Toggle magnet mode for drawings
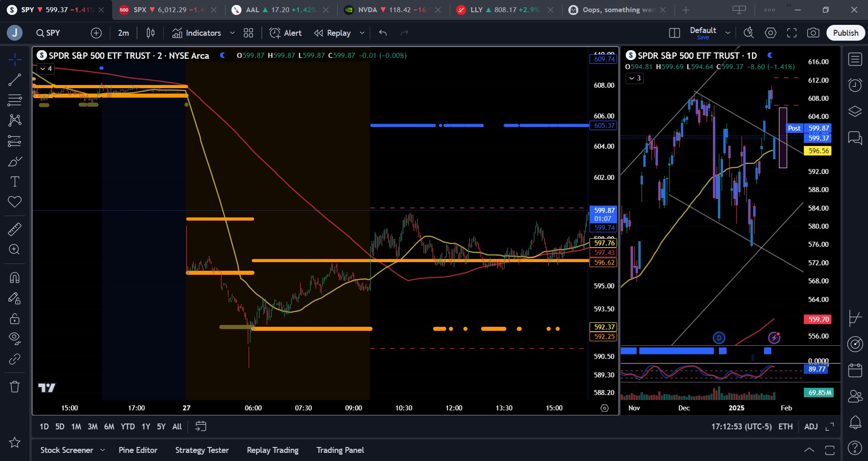 [14, 278]
